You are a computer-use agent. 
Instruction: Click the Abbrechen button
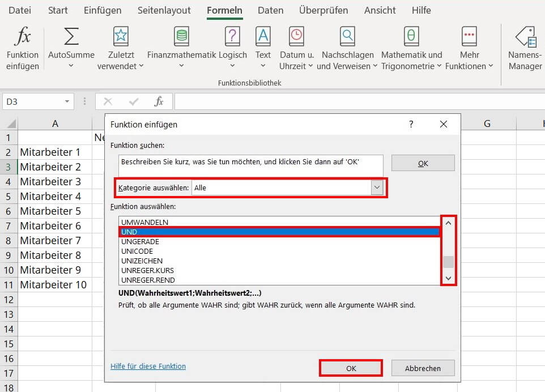pyautogui.click(x=423, y=368)
